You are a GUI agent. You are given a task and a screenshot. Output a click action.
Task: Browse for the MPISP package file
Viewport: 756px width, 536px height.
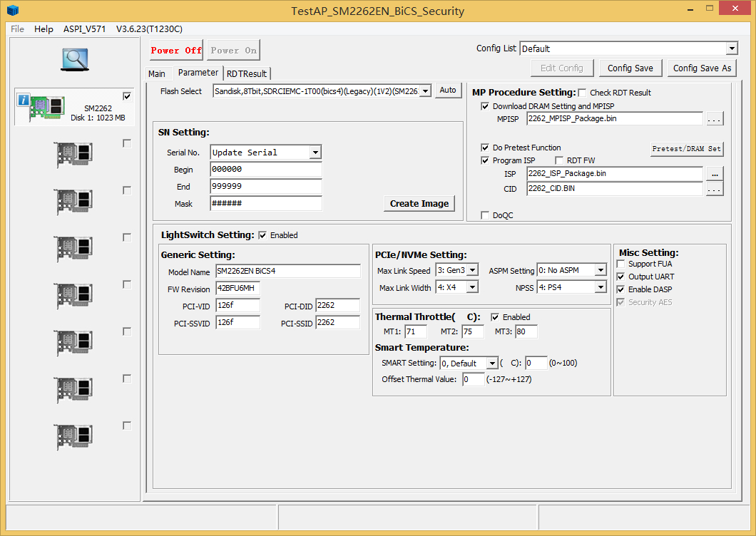[x=715, y=119]
